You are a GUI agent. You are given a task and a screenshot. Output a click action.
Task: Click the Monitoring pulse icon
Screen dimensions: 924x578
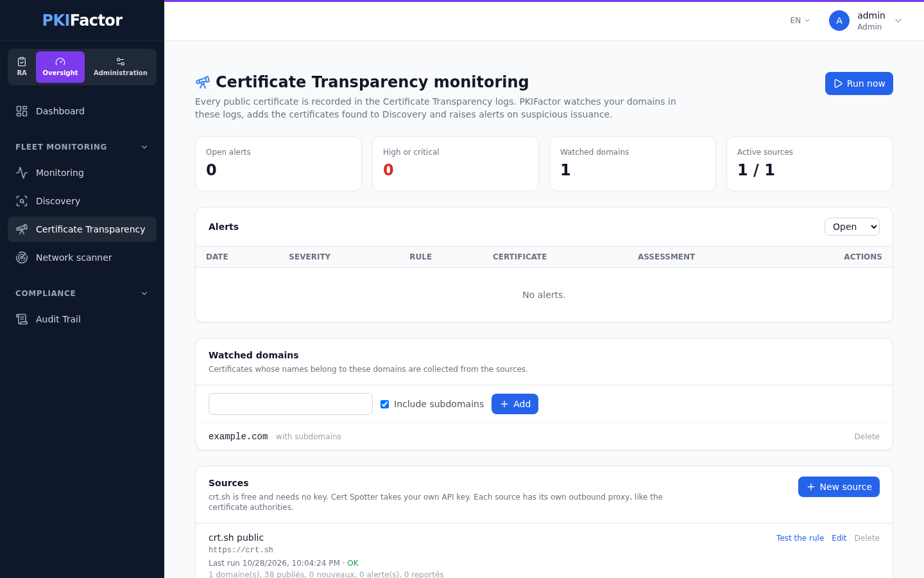22,173
